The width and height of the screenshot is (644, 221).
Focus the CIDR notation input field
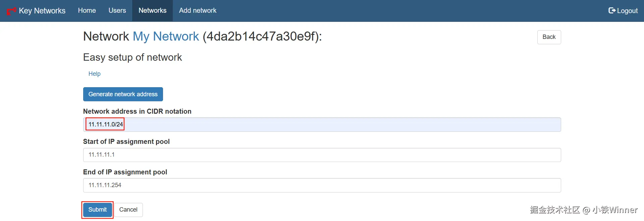pos(322,124)
